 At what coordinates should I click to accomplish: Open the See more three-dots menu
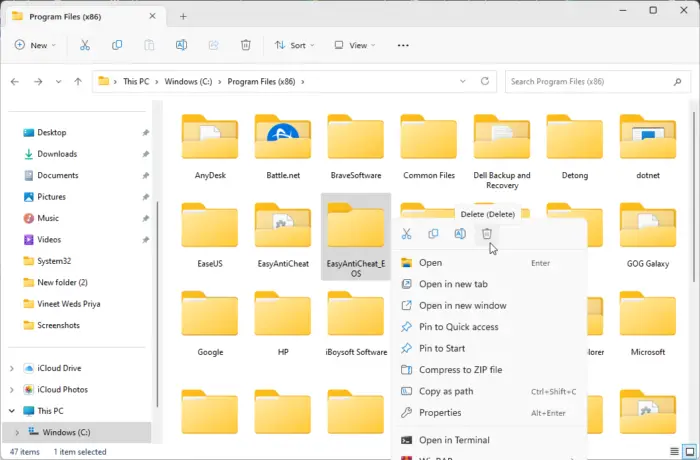pyautogui.click(x=403, y=45)
